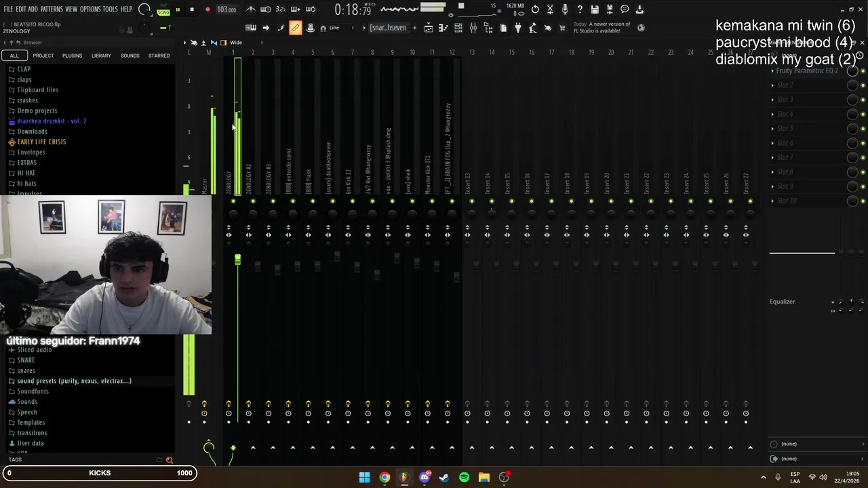Click the browser search magnifier icon
The image size is (868, 488).
[x=170, y=460]
